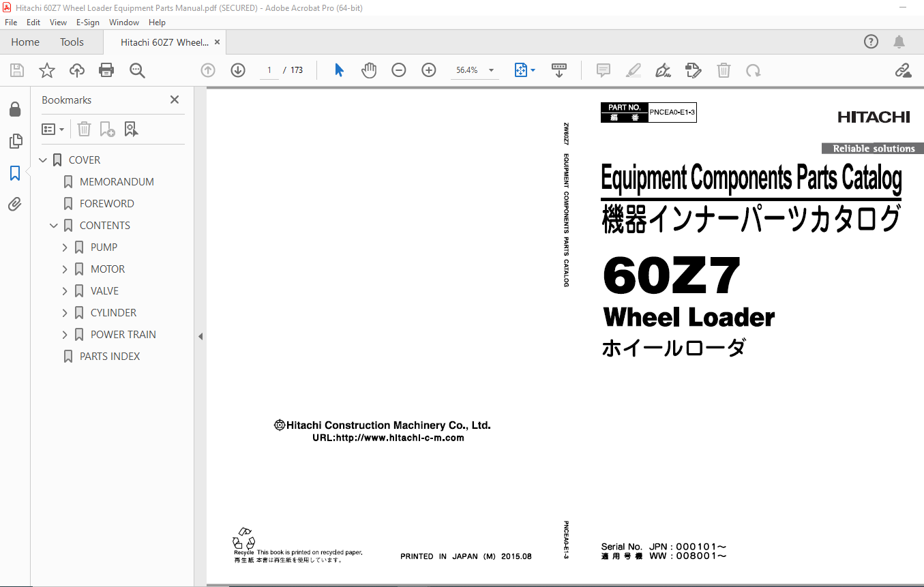Click the Add new bookmark icon
This screenshot has width=924, height=587.
(x=107, y=129)
